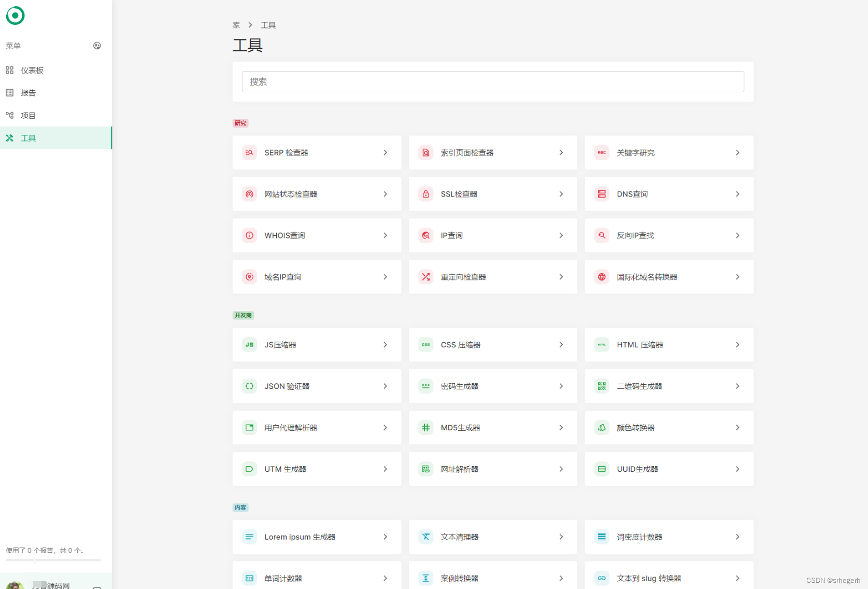Click the Lorem ipsum 生成器 lines icon
The width and height of the screenshot is (868, 589).
249,537
